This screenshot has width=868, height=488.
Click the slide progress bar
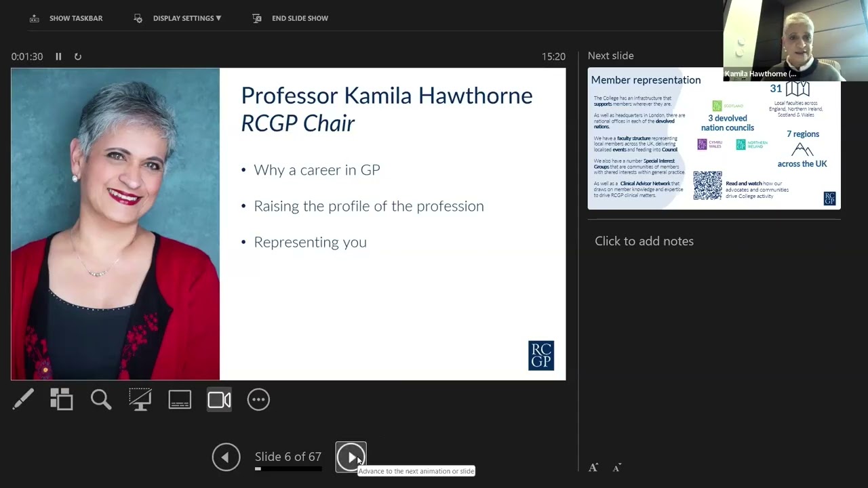coord(288,468)
